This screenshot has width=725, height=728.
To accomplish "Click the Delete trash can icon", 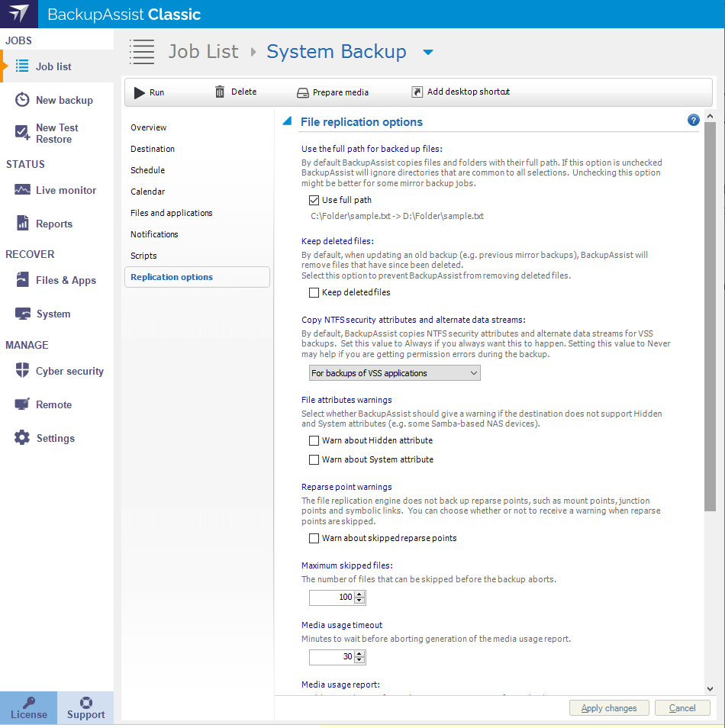I will [220, 92].
